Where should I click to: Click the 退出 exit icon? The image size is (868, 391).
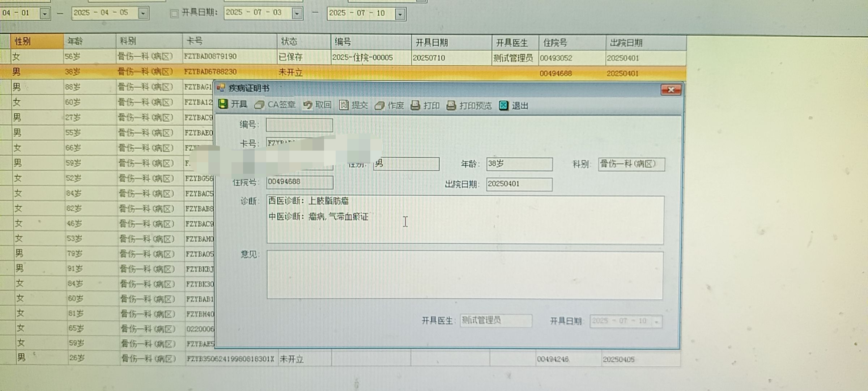pos(503,106)
